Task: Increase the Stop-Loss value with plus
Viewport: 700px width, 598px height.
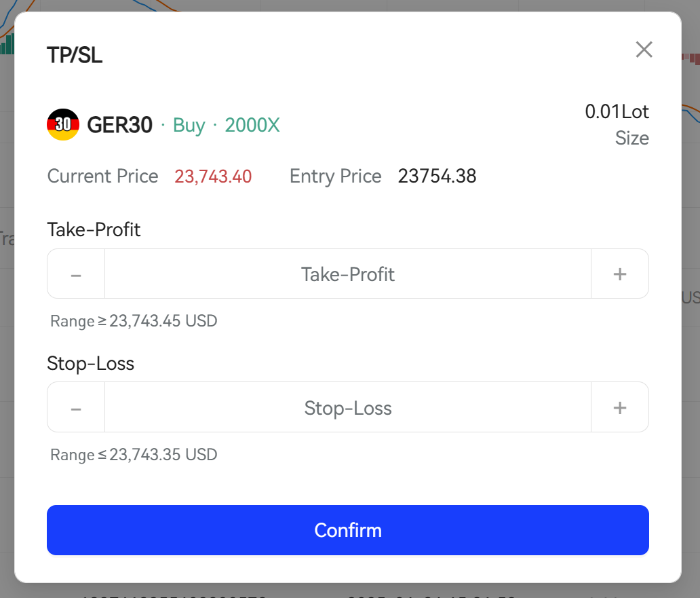Action: coord(620,407)
